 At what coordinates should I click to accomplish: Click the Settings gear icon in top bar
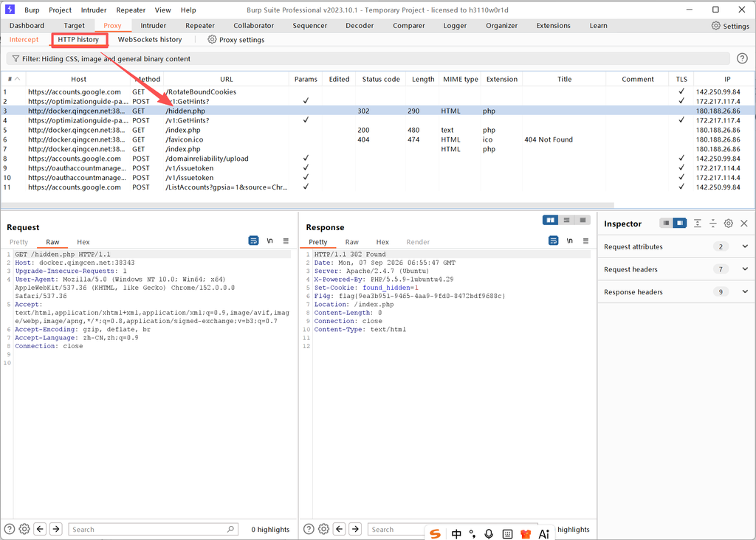716,26
